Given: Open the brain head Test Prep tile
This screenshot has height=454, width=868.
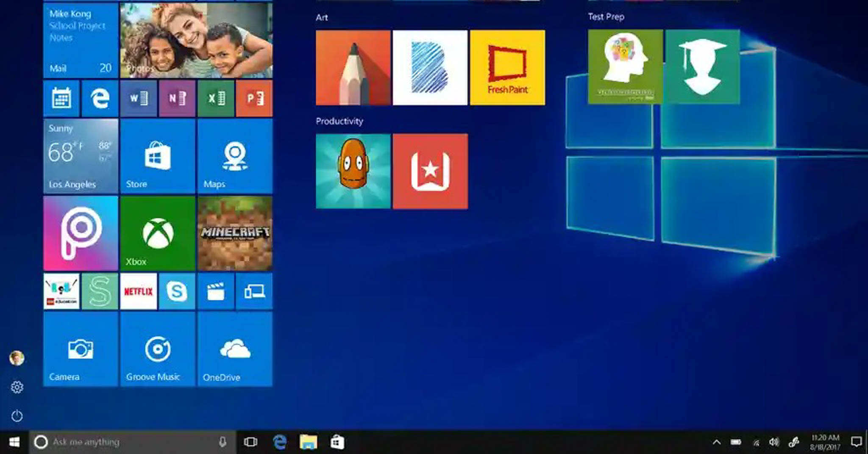Looking at the screenshot, I should pos(626,67).
